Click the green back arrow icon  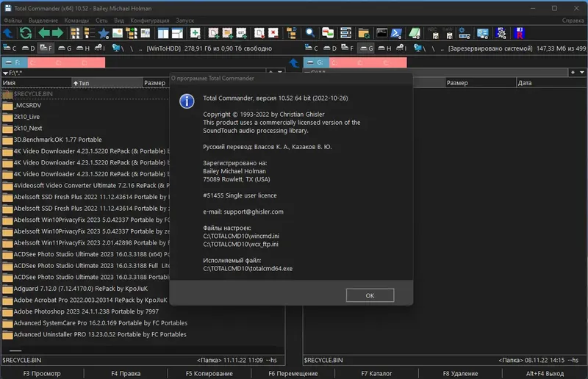click(44, 33)
